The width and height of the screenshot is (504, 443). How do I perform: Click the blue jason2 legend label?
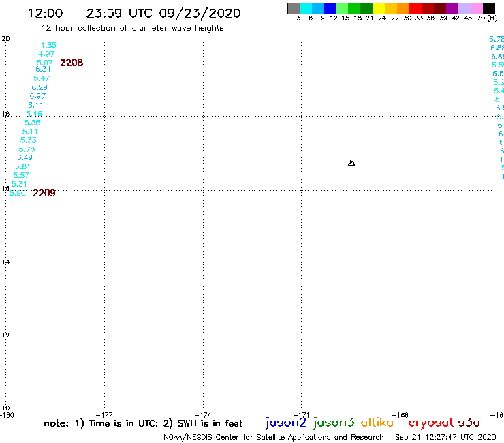pos(286,423)
